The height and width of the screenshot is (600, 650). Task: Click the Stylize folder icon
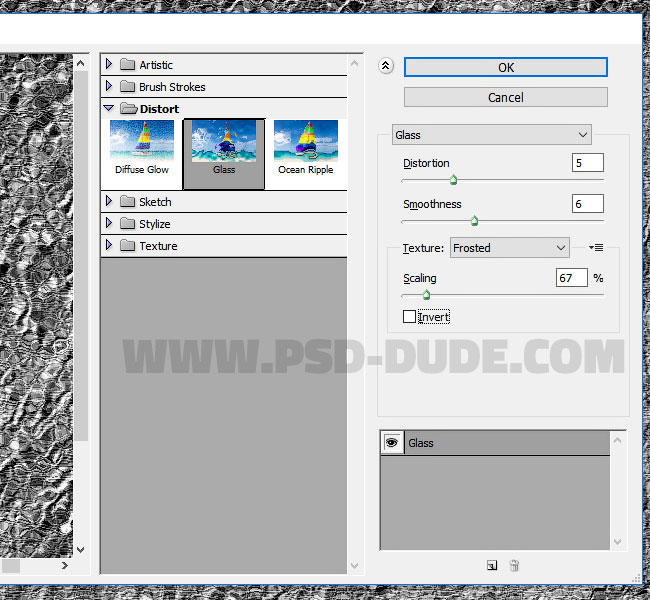pos(127,223)
